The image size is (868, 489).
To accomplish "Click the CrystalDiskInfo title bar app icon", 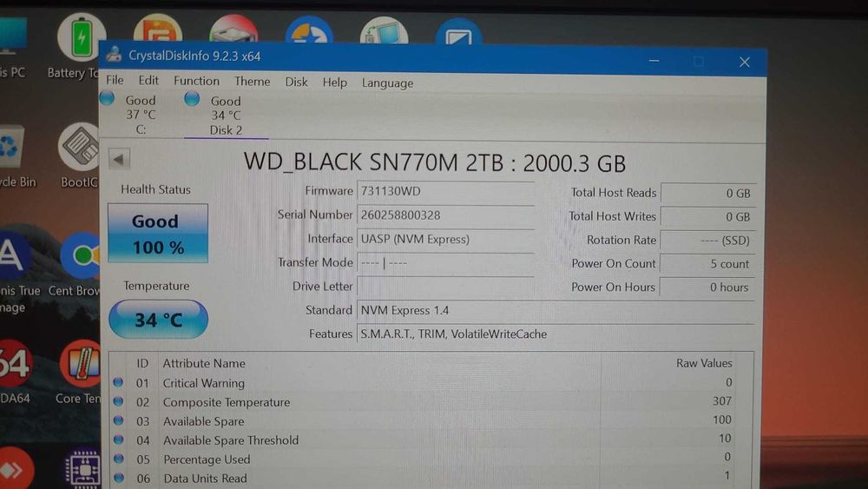I will tap(114, 54).
